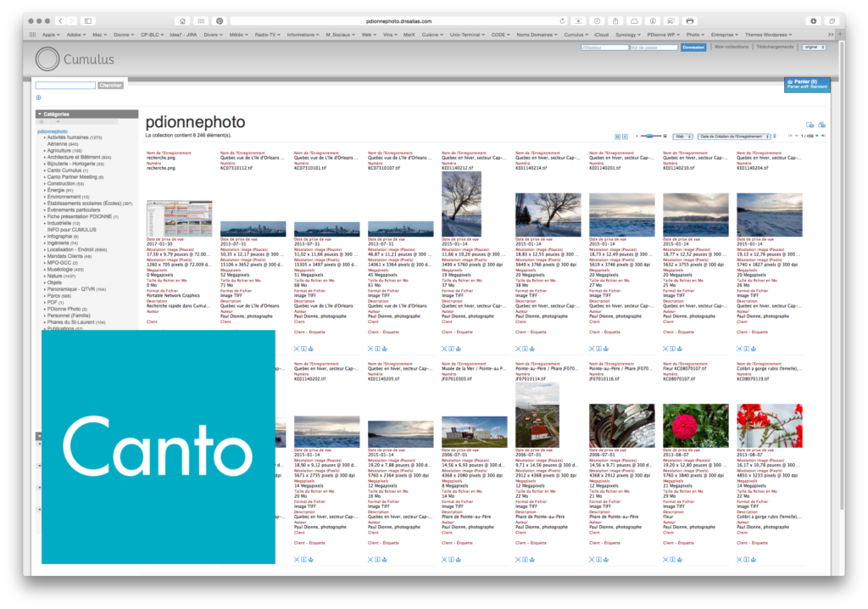The height and width of the screenshot is (609, 868).
Task: Jump to the first page of results
Action: pos(790,136)
